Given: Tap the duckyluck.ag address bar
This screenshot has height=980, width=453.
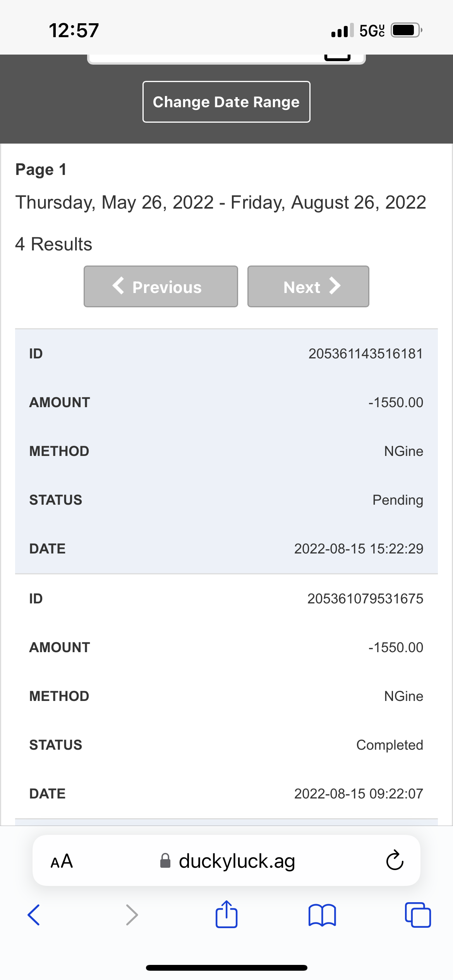Looking at the screenshot, I should 236,861.
